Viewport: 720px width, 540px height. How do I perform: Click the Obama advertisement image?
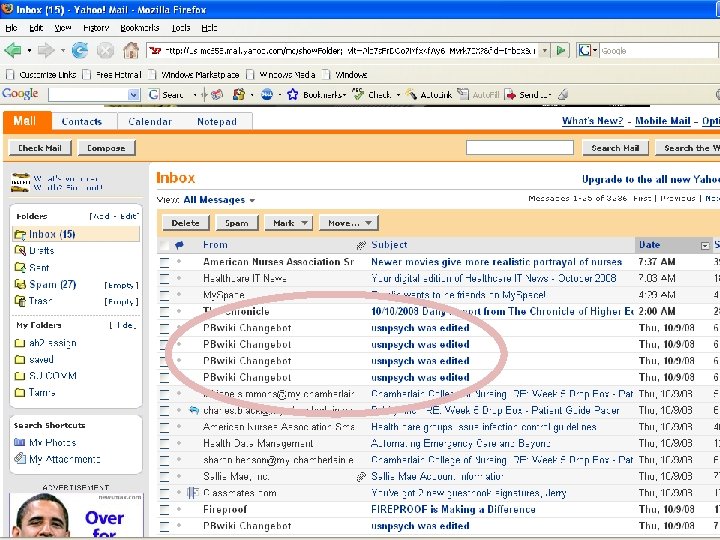pyautogui.click(x=76, y=516)
